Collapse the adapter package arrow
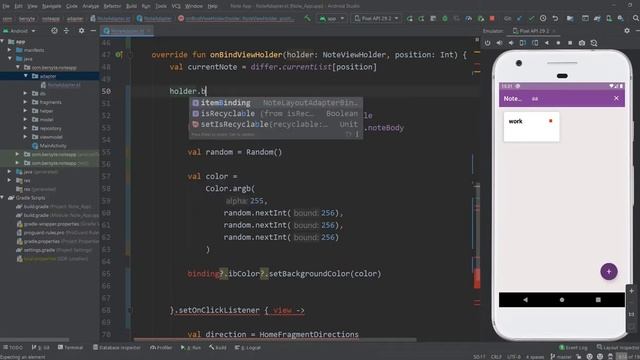640x360 pixels. click(26, 76)
